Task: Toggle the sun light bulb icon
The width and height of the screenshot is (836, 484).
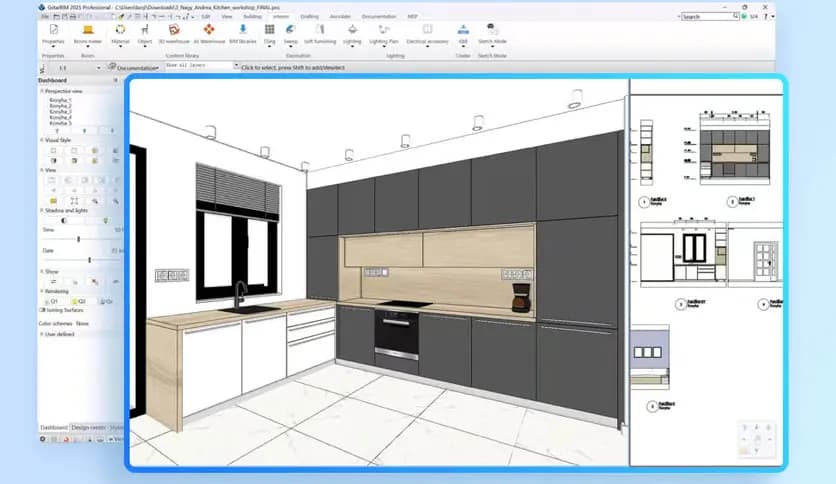Action: (x=105, y=221)
